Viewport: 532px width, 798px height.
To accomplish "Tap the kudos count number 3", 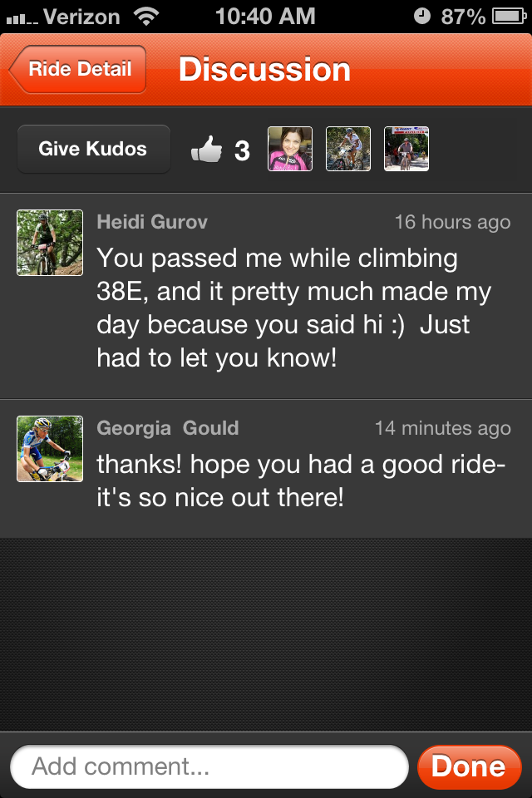I will coord(242,150).
